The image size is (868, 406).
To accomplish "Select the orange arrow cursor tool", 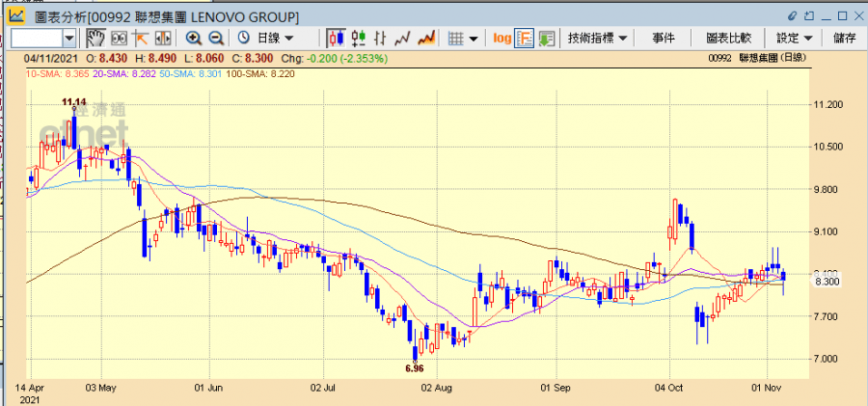I will 141,38.
